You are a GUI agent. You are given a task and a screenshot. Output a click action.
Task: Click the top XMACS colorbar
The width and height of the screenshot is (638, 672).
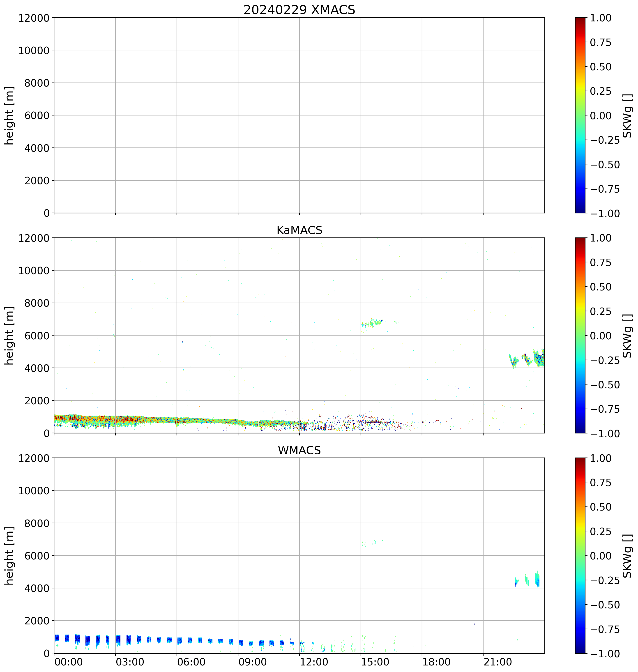(580, 115)
